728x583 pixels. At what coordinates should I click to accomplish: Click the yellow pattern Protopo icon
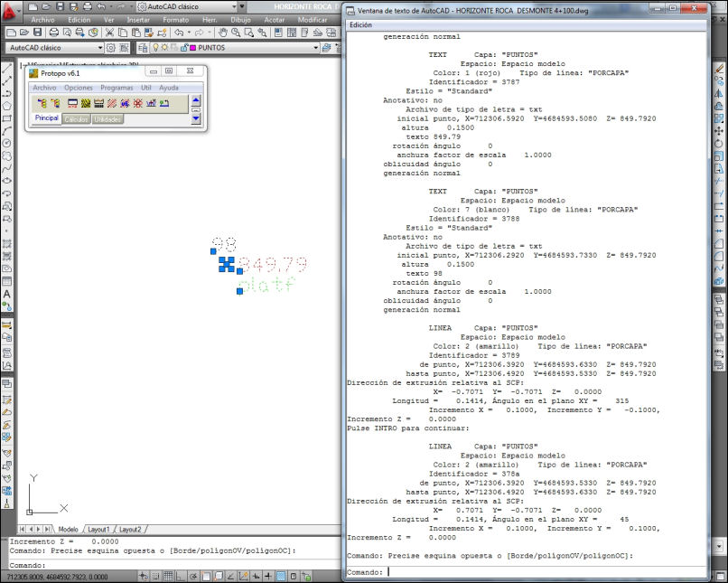coord(86,103)
